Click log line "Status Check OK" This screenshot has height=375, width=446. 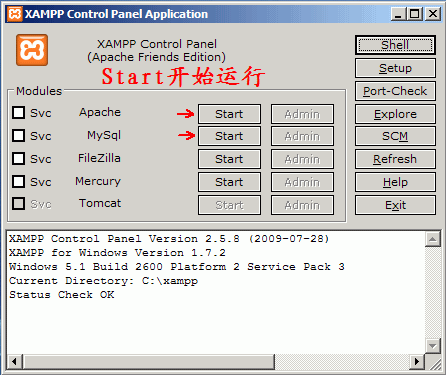tap(62, 295)
